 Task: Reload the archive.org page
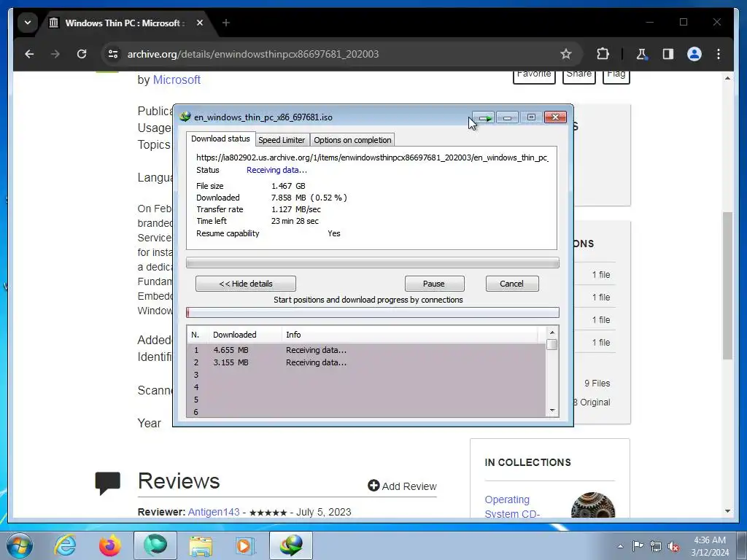(82, 54)
